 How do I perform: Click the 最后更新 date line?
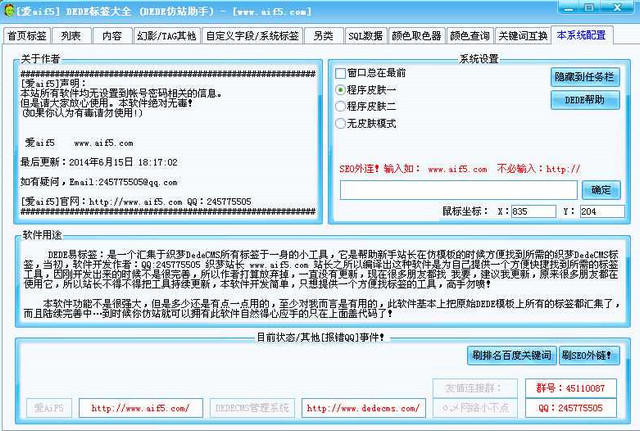tap(99, 162)
